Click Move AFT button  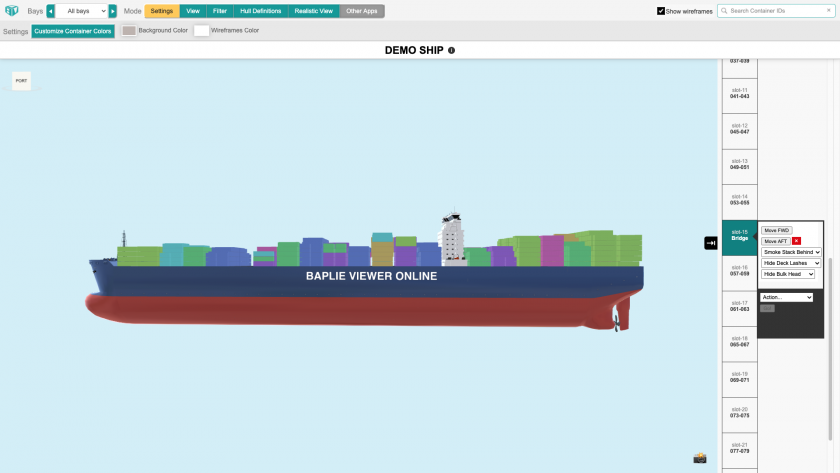click(775, 241)
